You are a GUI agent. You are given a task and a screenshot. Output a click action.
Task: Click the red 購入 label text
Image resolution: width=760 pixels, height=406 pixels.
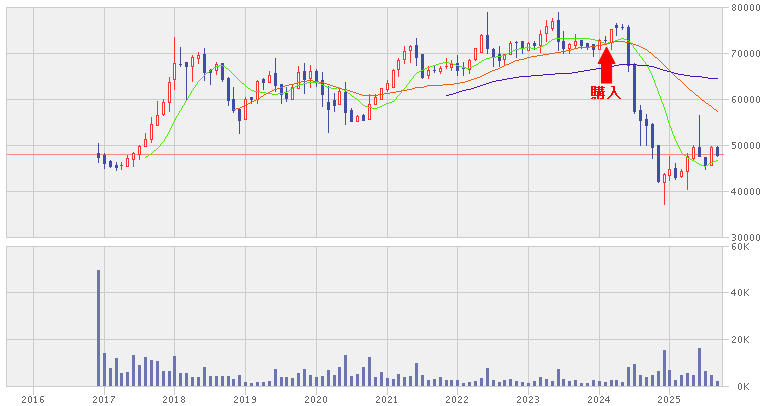(x=606, y=92)
